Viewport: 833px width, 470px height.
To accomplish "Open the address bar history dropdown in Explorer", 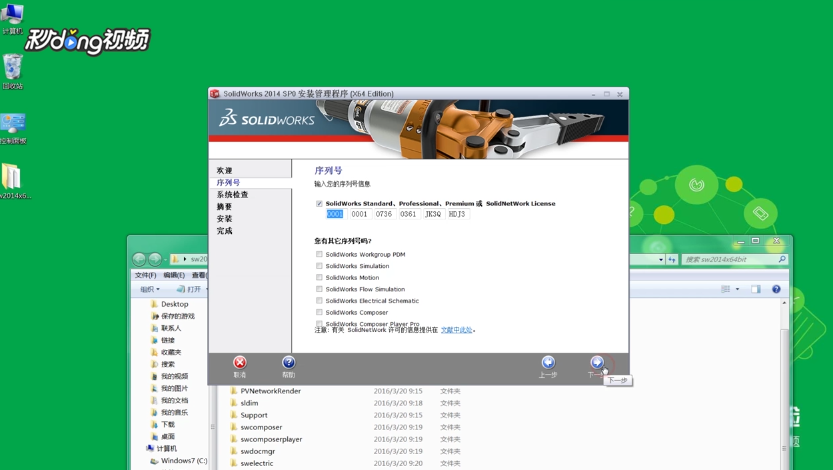I will (x=661, y=259).
